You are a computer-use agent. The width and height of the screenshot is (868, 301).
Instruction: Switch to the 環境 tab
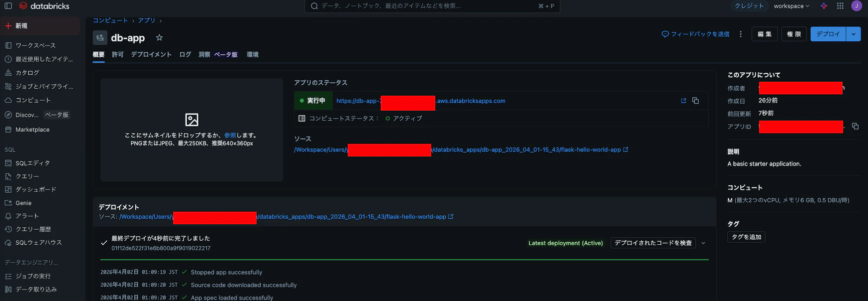click(253, 54)
